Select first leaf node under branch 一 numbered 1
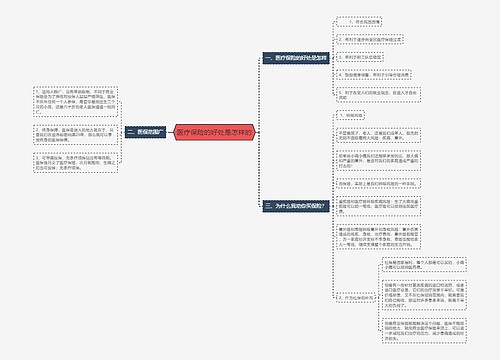This screenshot has height=360, width=500. pos(359,22)
